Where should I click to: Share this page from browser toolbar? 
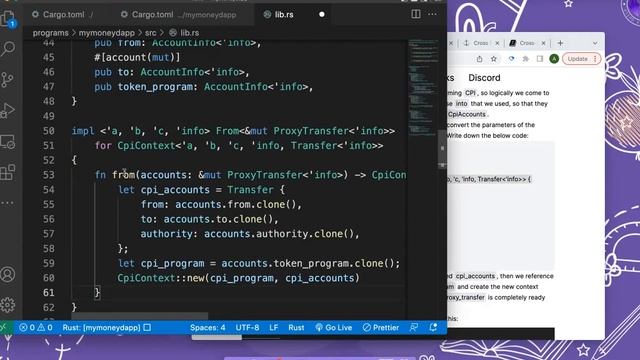(x=479, y=59)
